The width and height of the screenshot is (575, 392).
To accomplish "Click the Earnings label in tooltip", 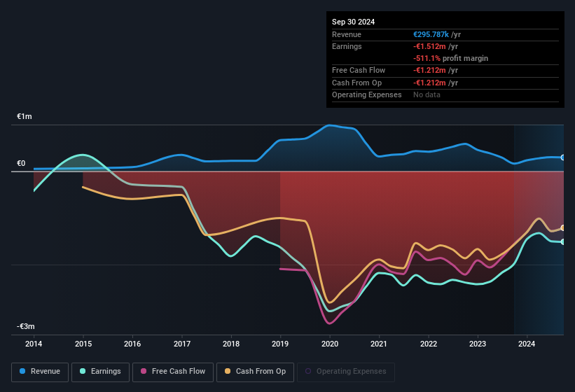I will 347,46.
